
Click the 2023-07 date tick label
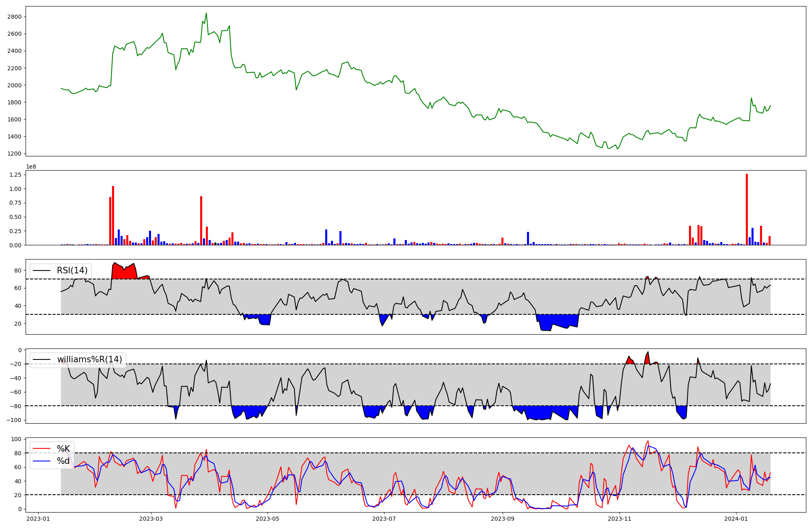point(384,519)
